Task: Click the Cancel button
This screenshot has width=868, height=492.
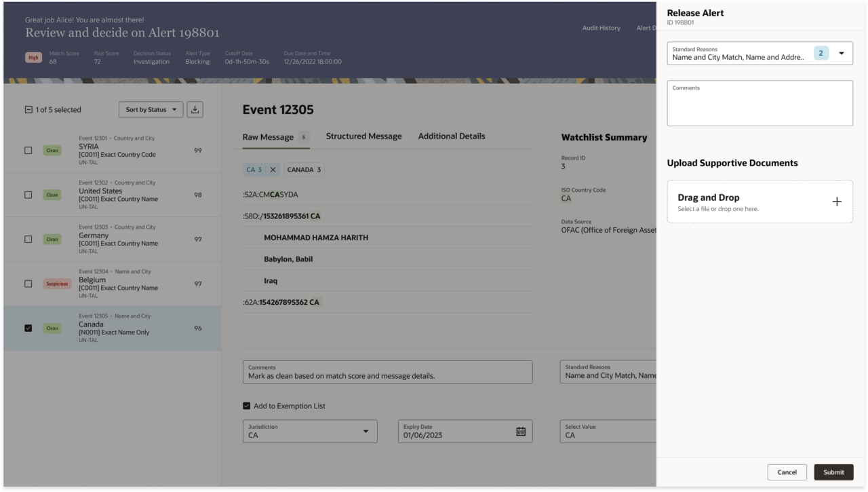Action: click(787, 472)
